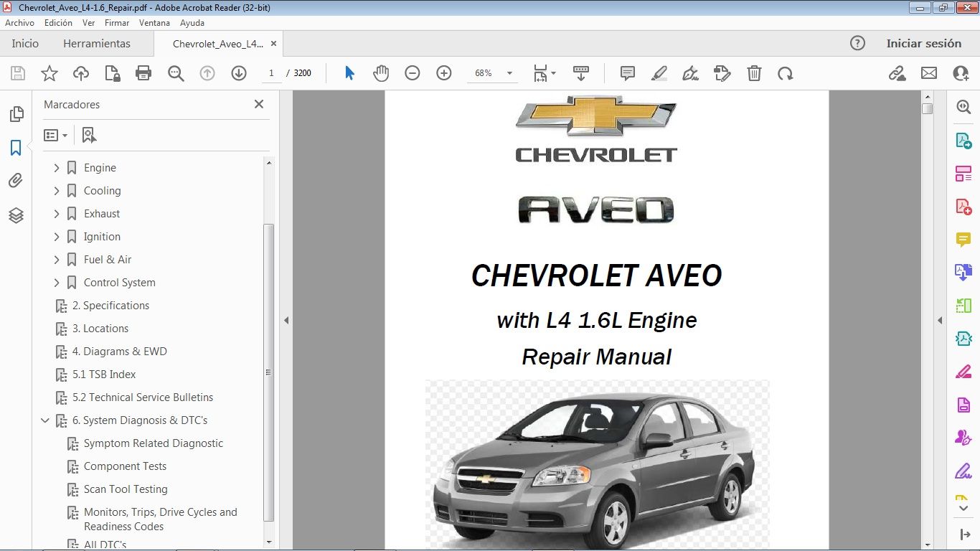Open the layers panel icon
This screenshot has height=551, width=980.
[16, 215]
